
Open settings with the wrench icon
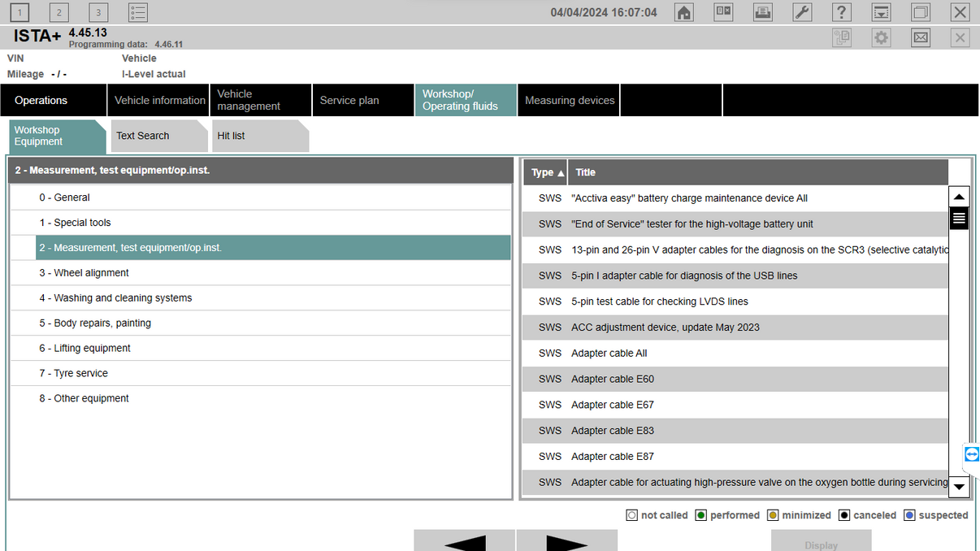pyautogui.click(x=802, y=12)
